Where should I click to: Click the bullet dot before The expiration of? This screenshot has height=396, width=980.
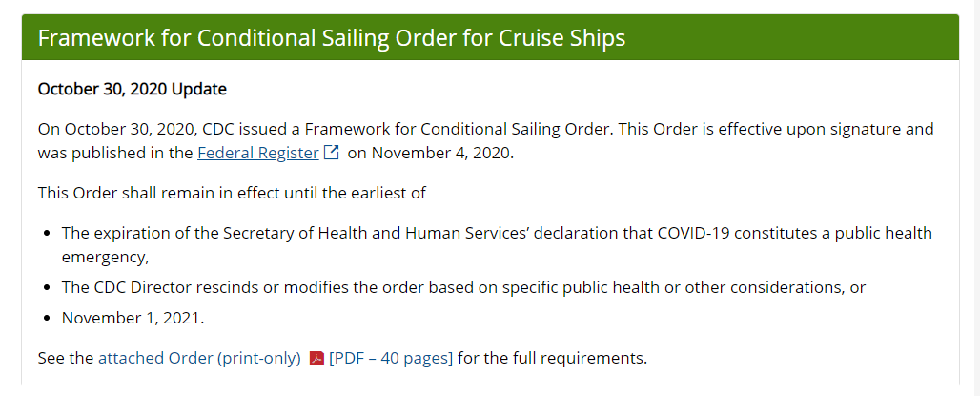[47, 234]
